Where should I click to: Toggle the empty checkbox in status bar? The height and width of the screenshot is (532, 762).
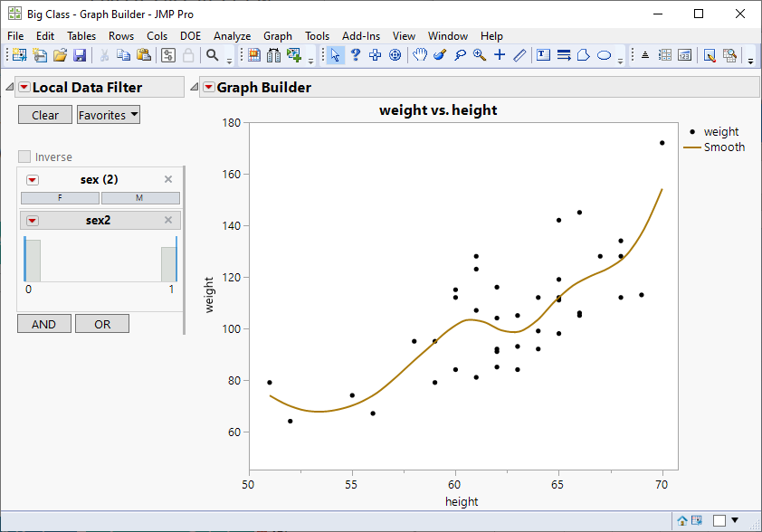[x=719, y=521]
